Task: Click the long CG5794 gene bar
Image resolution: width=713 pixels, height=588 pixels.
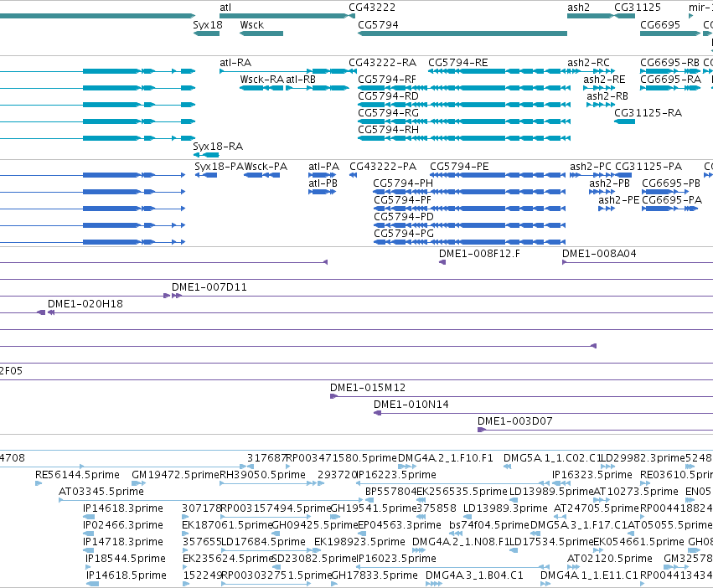Action: 462,34
